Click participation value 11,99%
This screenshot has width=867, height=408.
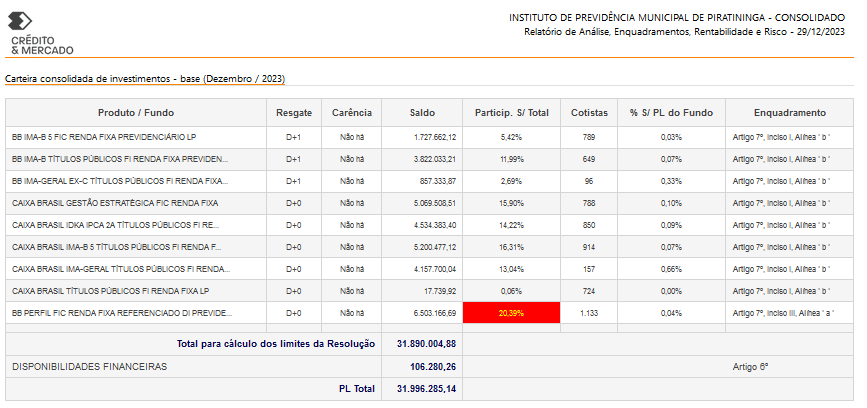[x=511, y=159]
